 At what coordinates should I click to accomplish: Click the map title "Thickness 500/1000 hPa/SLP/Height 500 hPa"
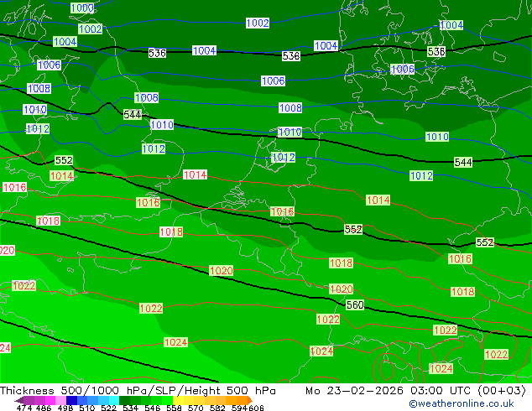[138, 391]
